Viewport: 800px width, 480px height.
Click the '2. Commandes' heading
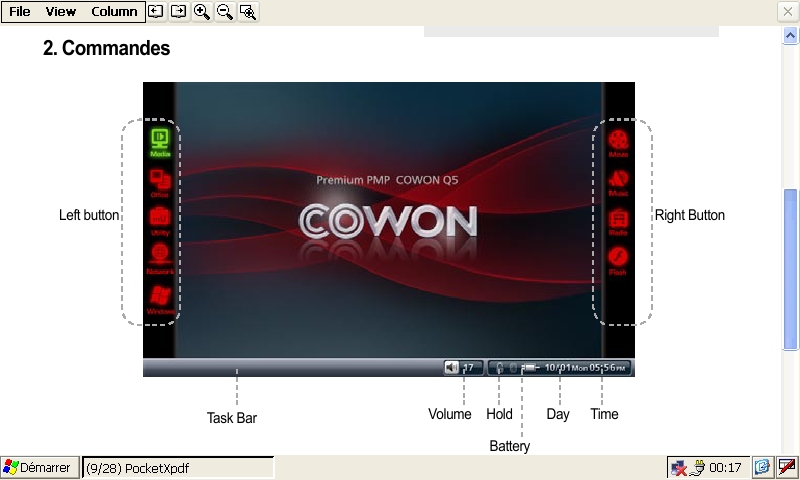(107, 48)
